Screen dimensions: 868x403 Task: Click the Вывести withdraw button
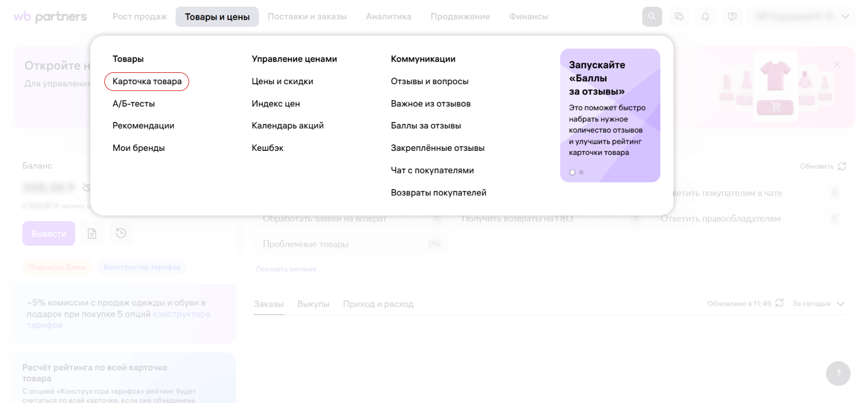coord(49,234)
